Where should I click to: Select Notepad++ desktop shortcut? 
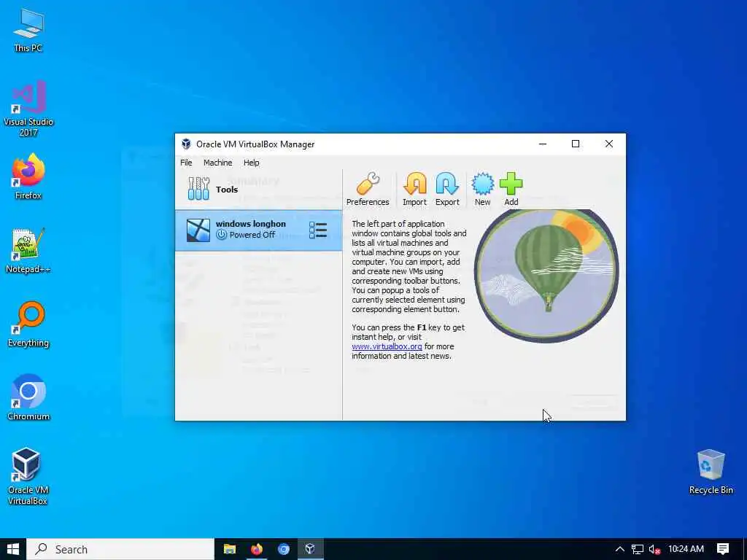click(x=28, y=251)
